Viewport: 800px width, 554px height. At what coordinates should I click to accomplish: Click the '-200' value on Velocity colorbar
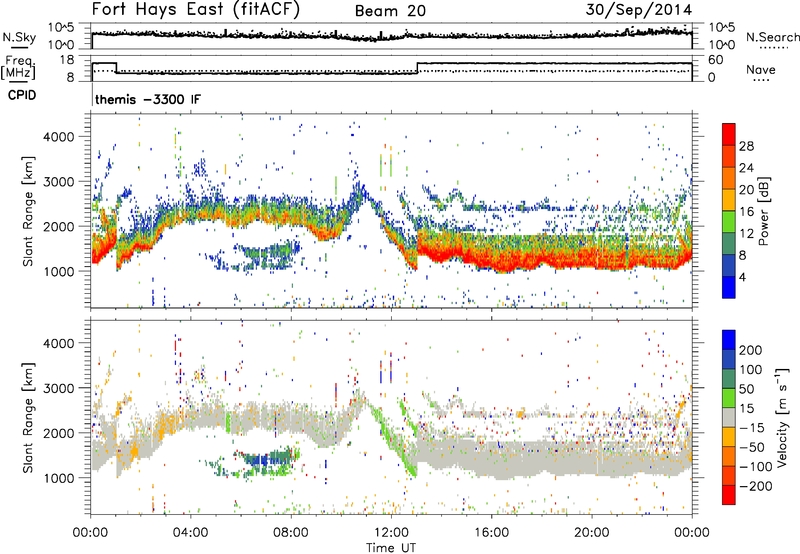point(756,486)
